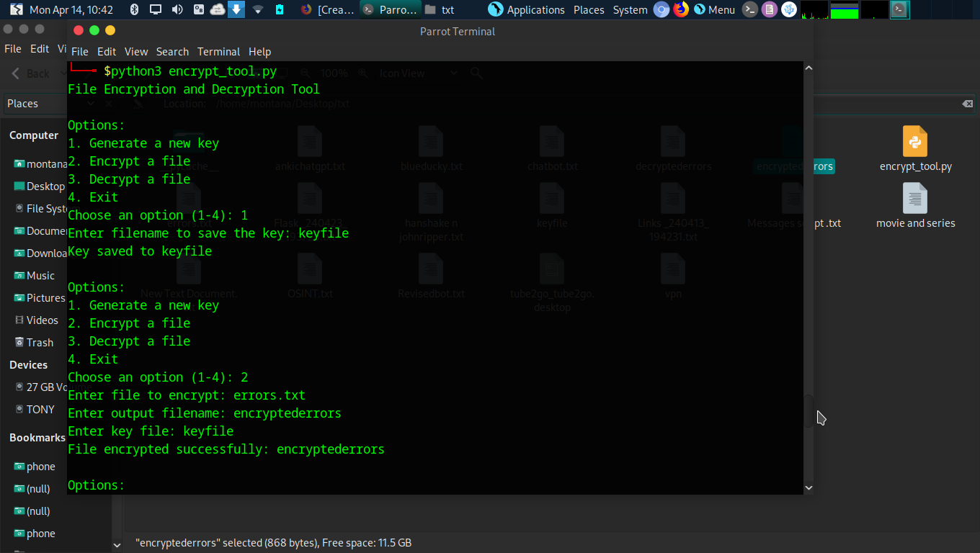Click the "$python3 encrypt_tool.py" command line
The height and width of the screenshot is (553, 980).
point(190,71)
